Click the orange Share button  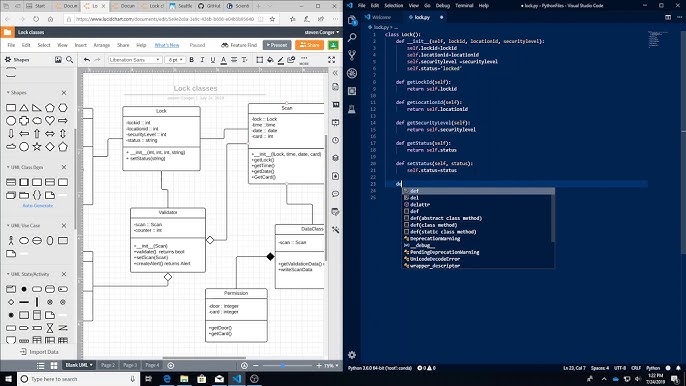[309, 45]
